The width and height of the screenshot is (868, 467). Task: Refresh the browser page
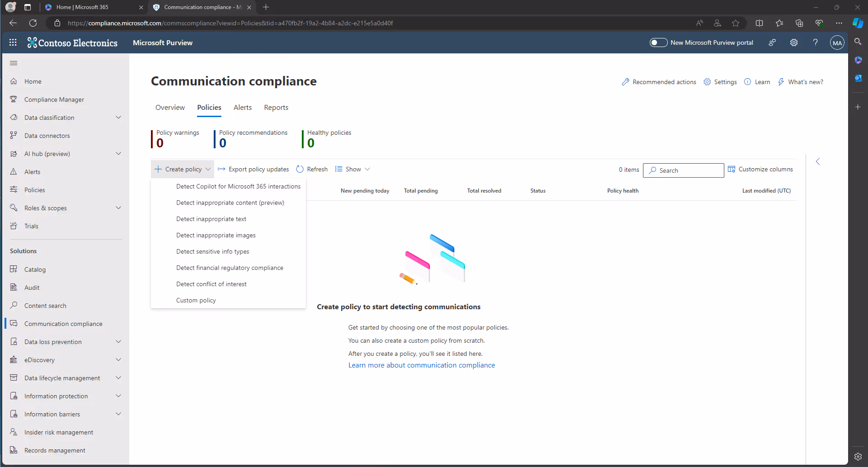33,23
